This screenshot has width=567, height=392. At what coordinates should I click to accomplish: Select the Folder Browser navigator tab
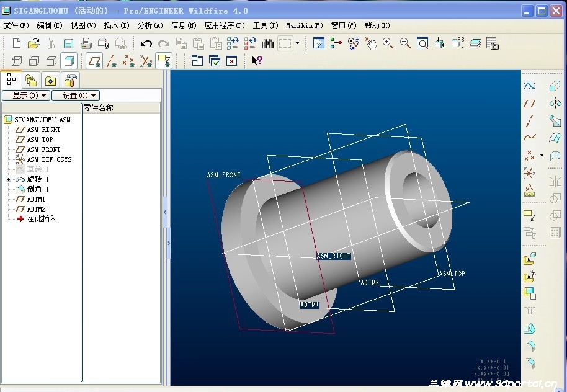pos(31,80)
